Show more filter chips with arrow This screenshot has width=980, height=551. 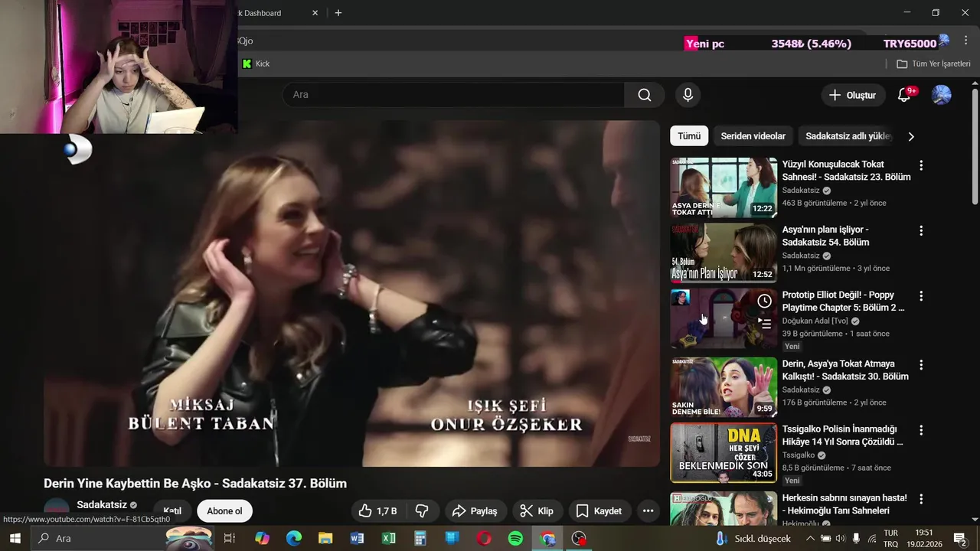(911, 136)
